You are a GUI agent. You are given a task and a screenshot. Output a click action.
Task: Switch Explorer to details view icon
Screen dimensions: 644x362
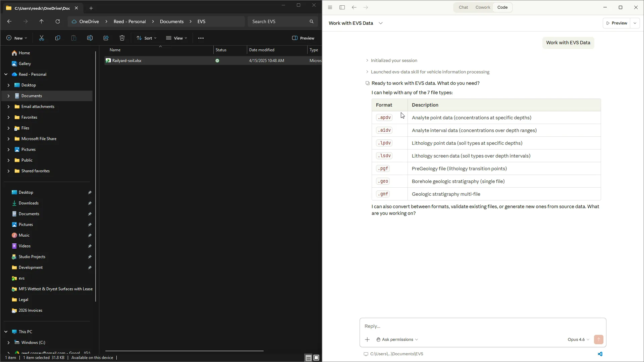tap(308, 358)
